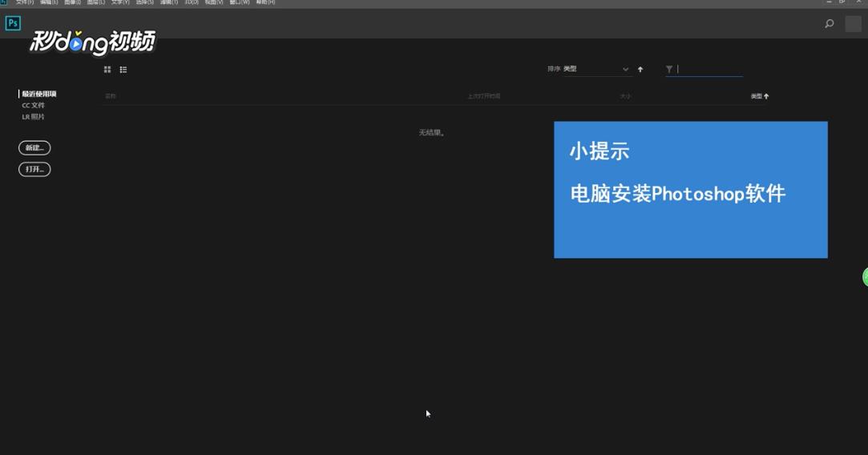
Task: Switch to list view of recent files
Action: click(x=123, y=69)
